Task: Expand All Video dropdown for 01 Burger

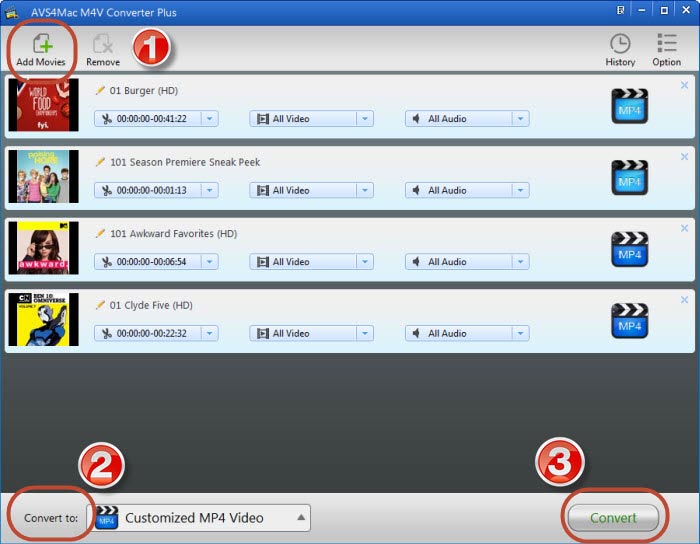Action: click(x=312, y=119)
